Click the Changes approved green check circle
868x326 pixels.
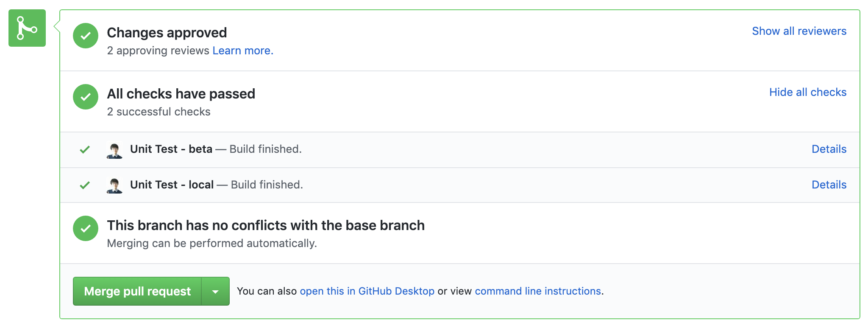tap(86, 36)
